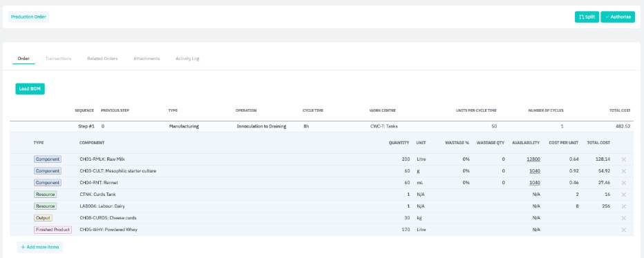644x258 pixels.
Task: Add more items to the step
Action: point(40,248)
